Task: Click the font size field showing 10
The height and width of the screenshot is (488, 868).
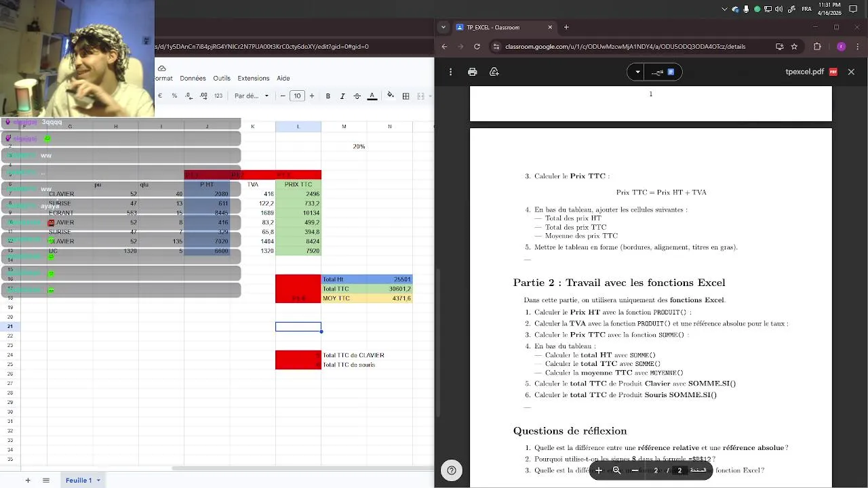Action: pyautogui.click(x=297, y=96)
